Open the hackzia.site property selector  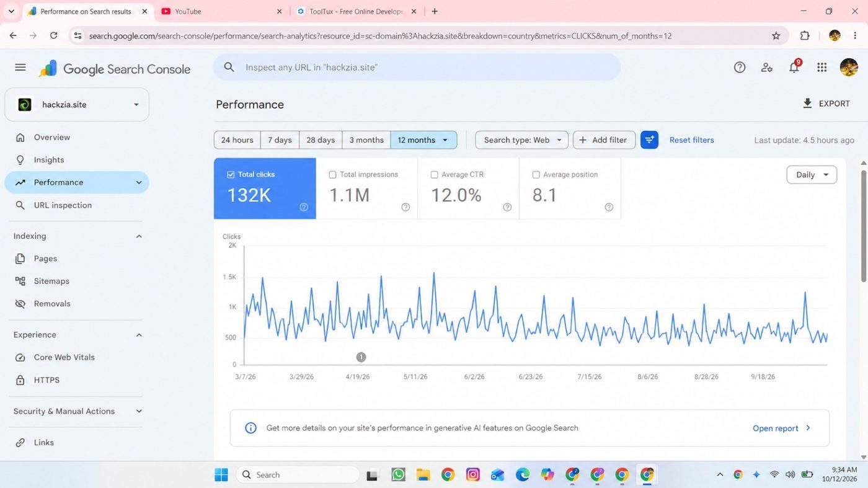77,105
